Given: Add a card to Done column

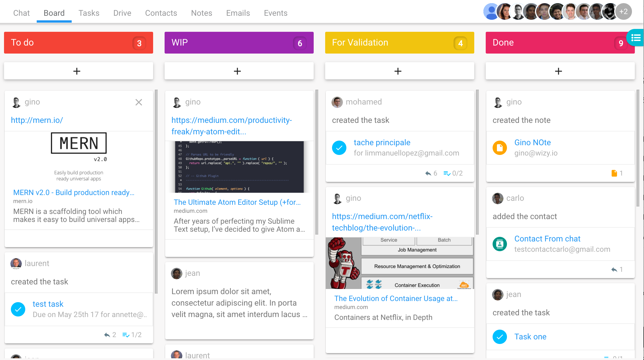Looking at the screenshot, I should [560, 71].
